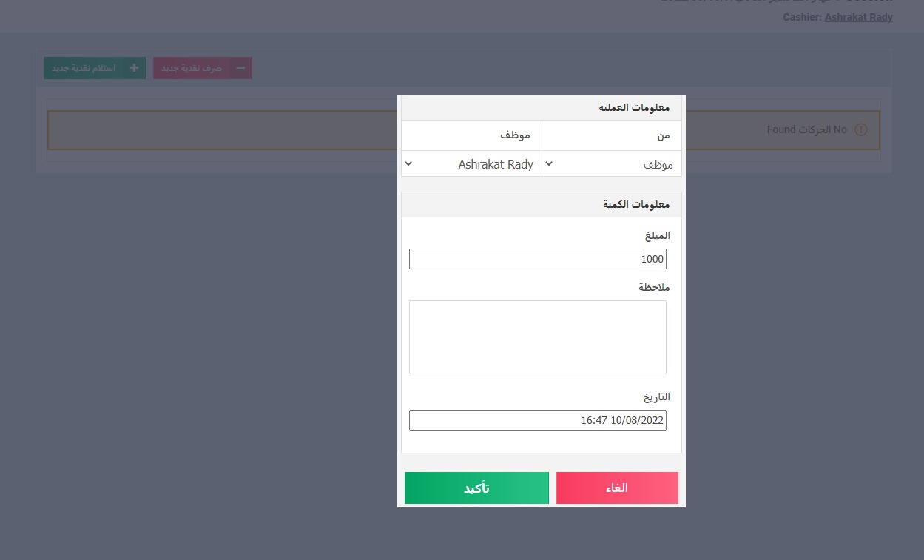Click the من column header
924x560 pixels.
tap(664, 136)
